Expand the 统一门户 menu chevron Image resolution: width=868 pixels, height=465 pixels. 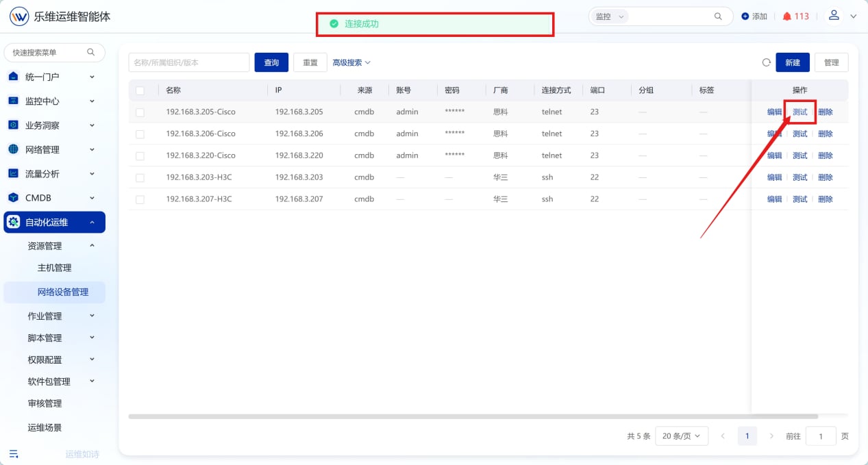point(92,77)
